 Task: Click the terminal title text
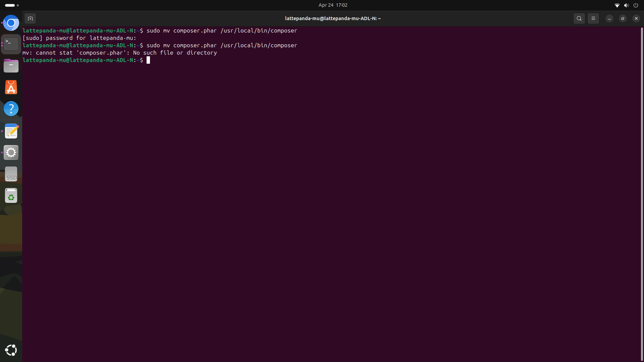(x=333, y=18)
